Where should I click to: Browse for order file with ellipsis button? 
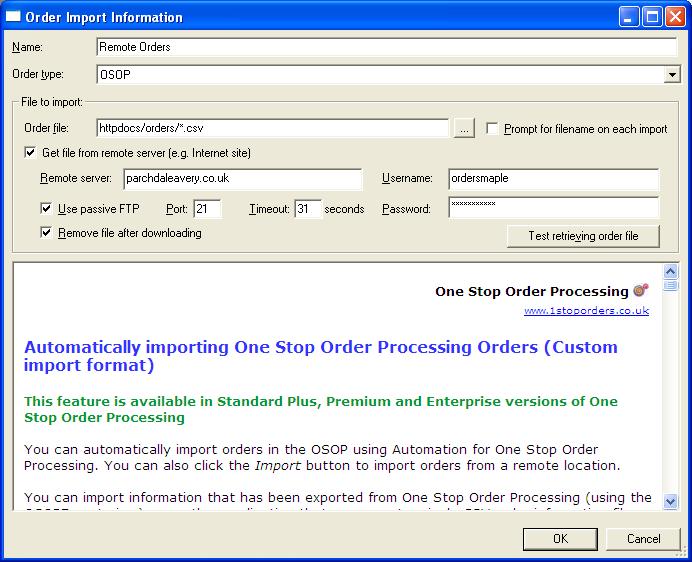tap(464, 128)
